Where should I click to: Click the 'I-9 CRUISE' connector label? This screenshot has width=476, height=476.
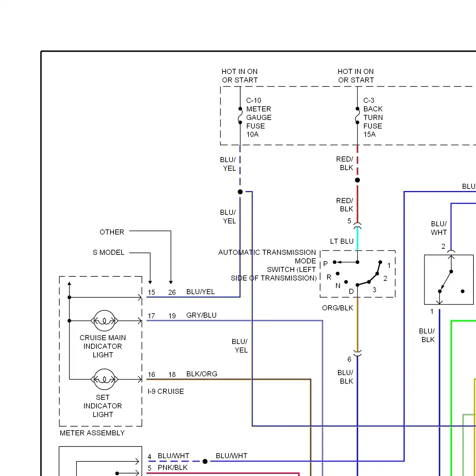(x=166, y=391)
